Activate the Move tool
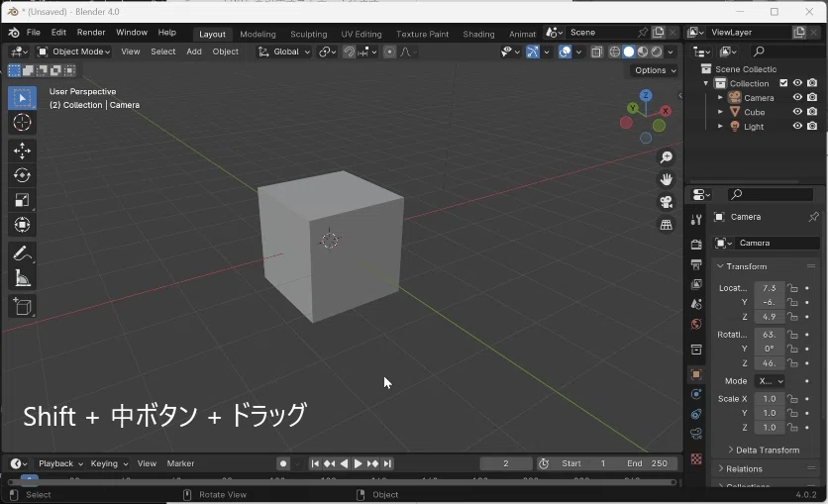828x504 pixels. [x=22, y=151]
